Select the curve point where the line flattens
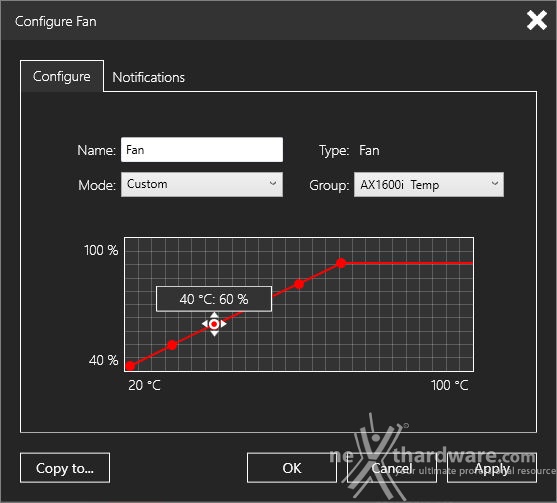This screenshot has height=503, width=557. pos(341,263)
